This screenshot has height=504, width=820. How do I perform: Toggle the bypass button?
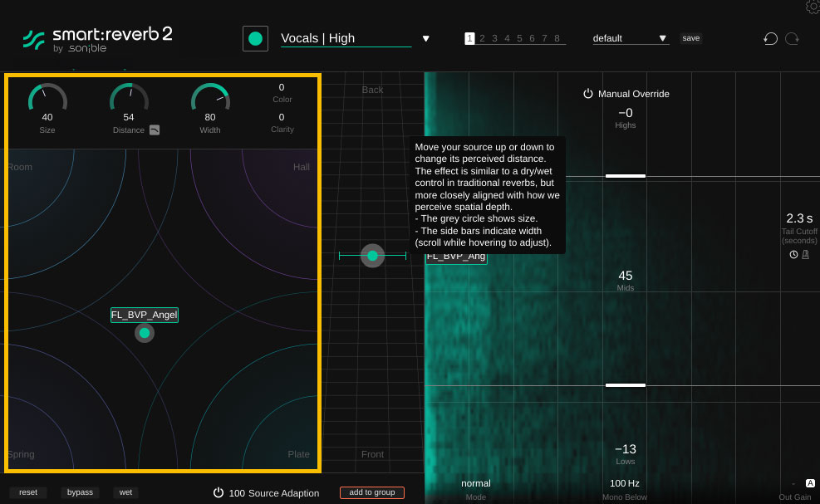pos(80,492)
